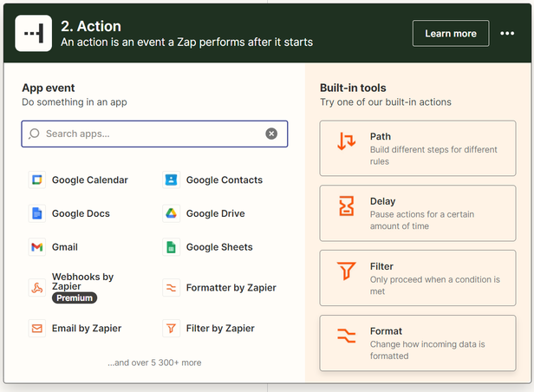Select the Gmail envelope icon
This screenshot has height=392, width=534.
(x=36, y=247)
